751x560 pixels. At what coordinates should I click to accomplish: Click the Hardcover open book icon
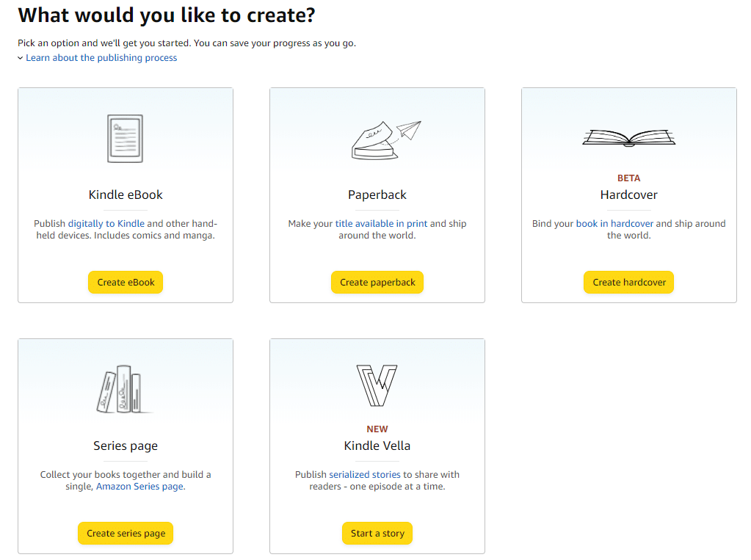point(628,137)
